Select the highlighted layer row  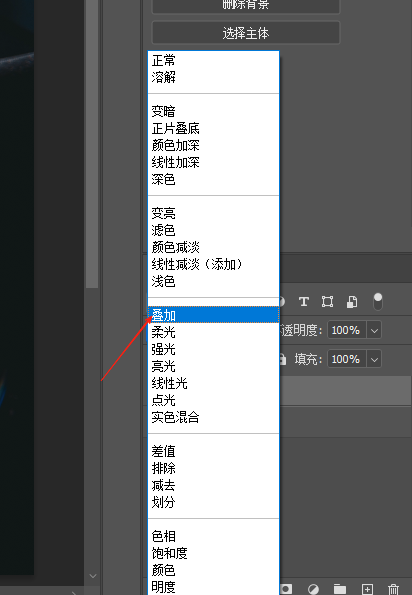click(346, 391)
